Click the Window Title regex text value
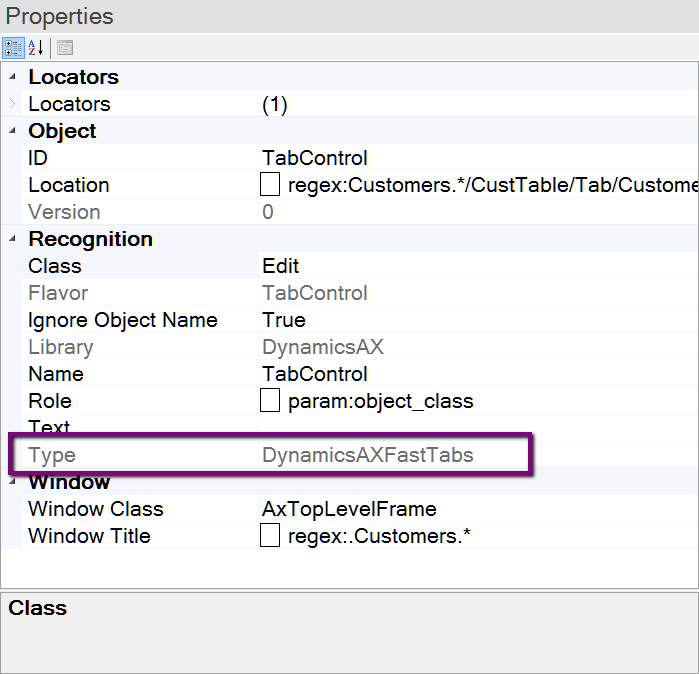The image size is (699, 674). click(379, 536)
